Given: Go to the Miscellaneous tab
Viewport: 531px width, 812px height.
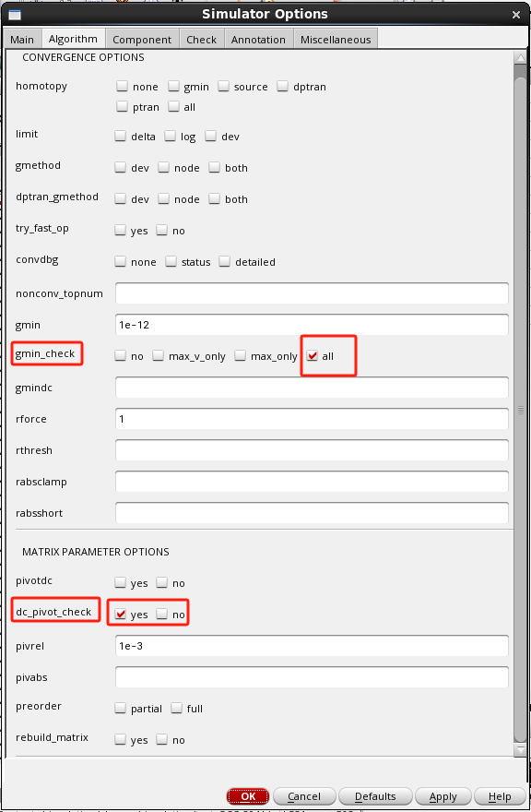Looking at the screenshot, I should (336, 40).
